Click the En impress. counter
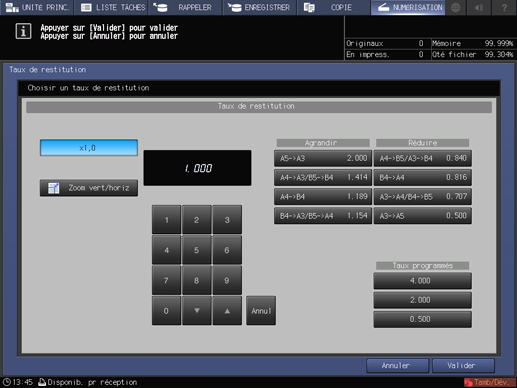 [385, 54]
